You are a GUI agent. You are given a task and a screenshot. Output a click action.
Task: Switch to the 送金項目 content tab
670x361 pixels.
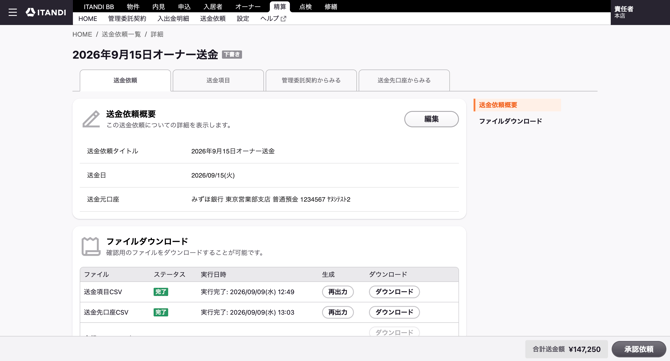(x=218, y=80)
